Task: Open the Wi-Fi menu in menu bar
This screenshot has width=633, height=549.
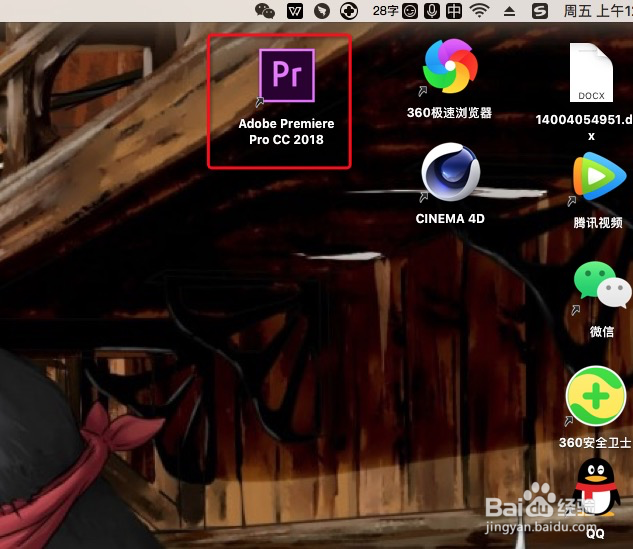Action: tap(479, 11)
